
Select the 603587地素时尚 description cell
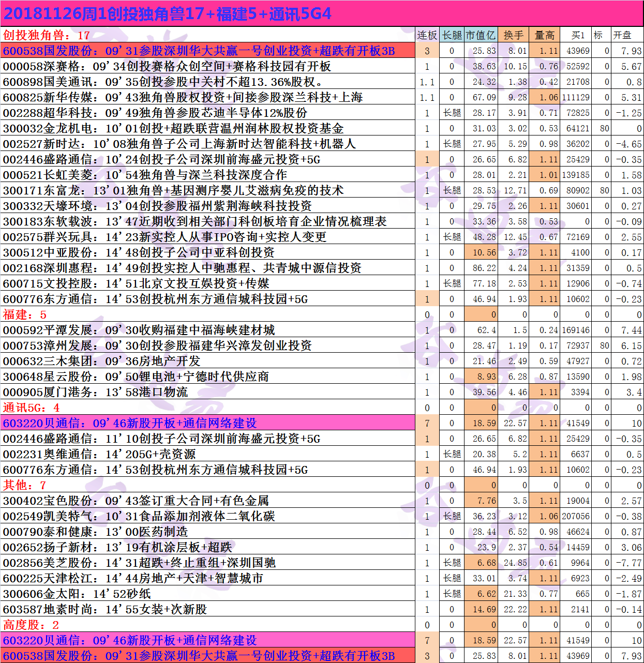click(208, 609)
